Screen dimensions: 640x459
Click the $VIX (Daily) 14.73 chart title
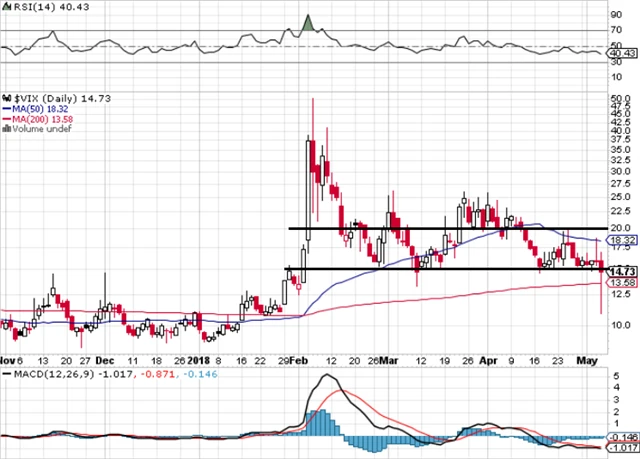pos(44,99)
